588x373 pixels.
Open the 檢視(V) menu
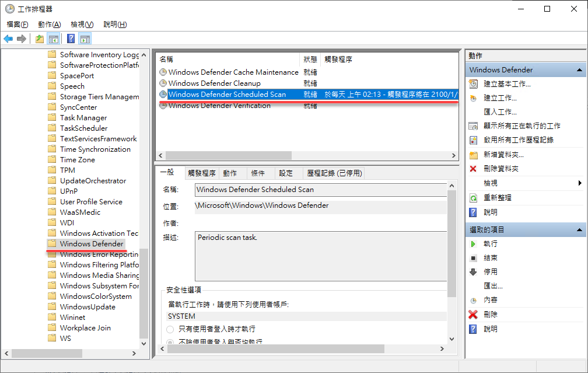tap(82, 25)
